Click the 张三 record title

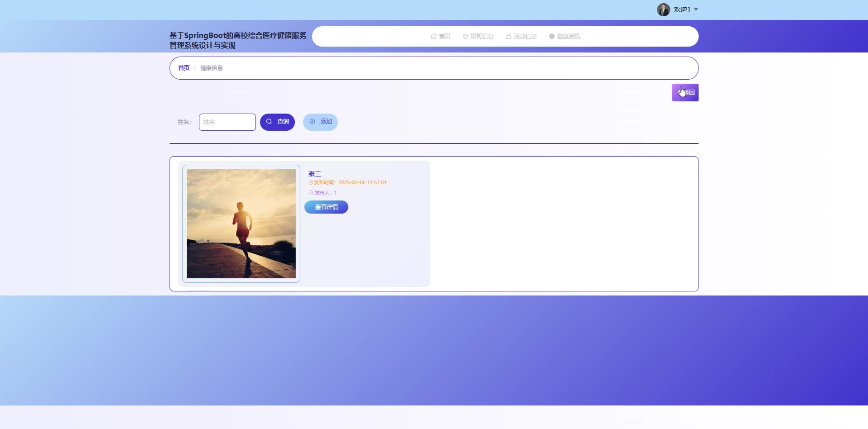click(x=315, y=174)
